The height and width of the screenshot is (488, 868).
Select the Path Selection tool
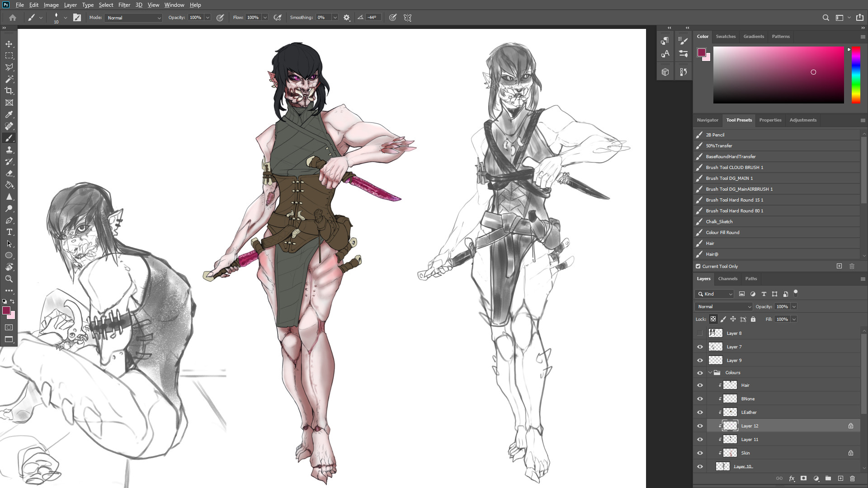(9, 244)
